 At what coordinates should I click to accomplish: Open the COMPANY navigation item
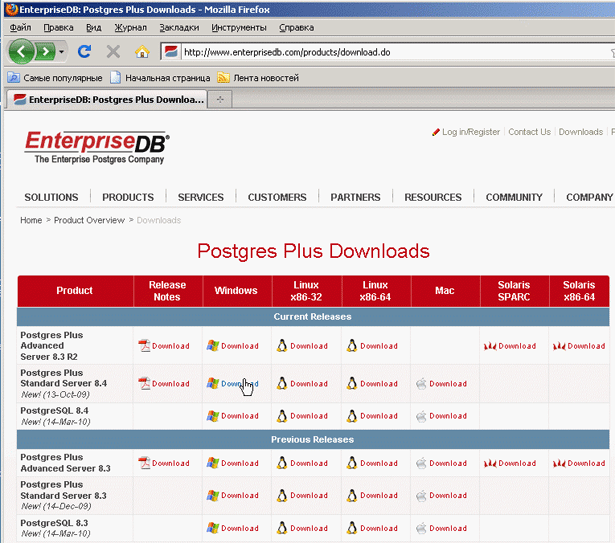(590, 197)
